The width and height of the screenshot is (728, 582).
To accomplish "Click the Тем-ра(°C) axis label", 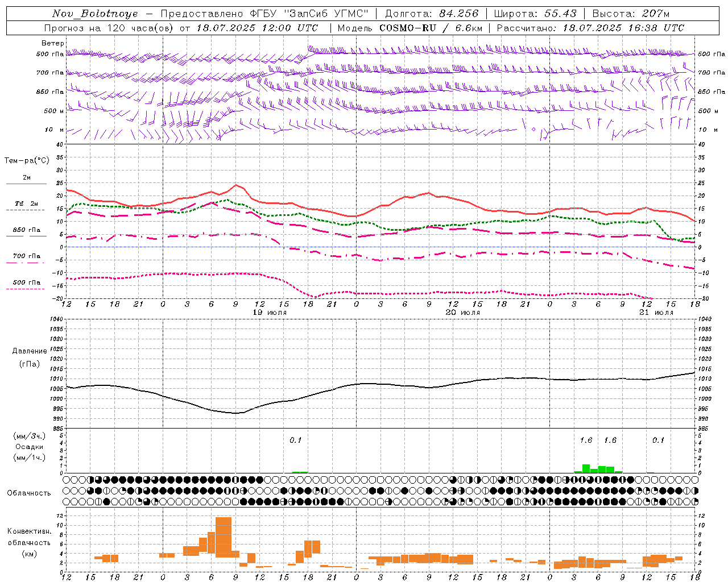I will (27, 161).
